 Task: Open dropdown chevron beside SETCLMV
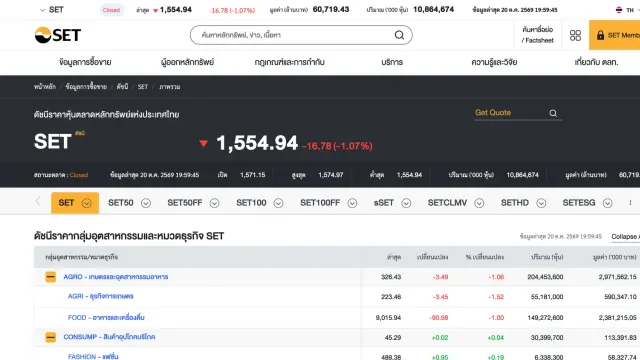[479, 203]
